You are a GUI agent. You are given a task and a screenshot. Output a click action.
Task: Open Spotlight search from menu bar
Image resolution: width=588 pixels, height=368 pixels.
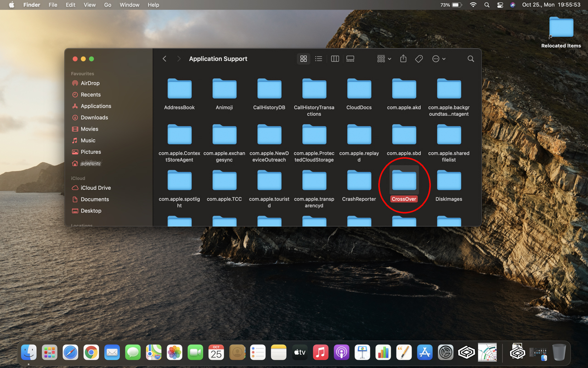point(487,5)
